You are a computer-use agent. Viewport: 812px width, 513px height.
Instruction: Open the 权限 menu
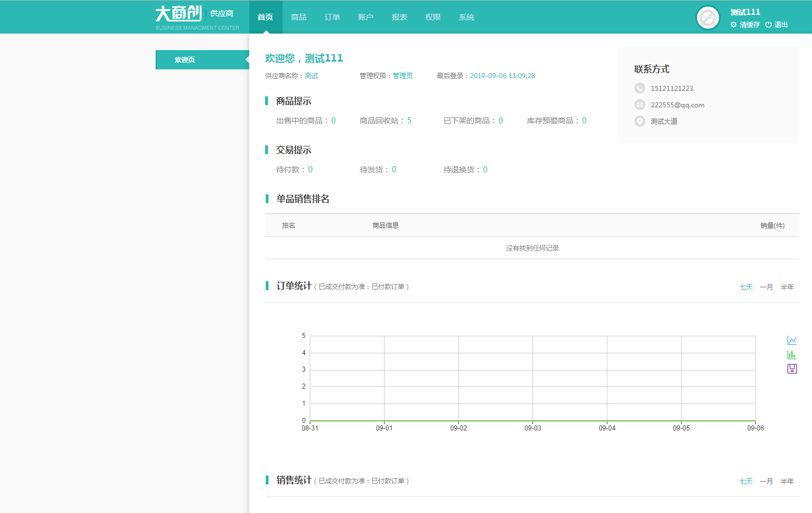coord(433,17)
